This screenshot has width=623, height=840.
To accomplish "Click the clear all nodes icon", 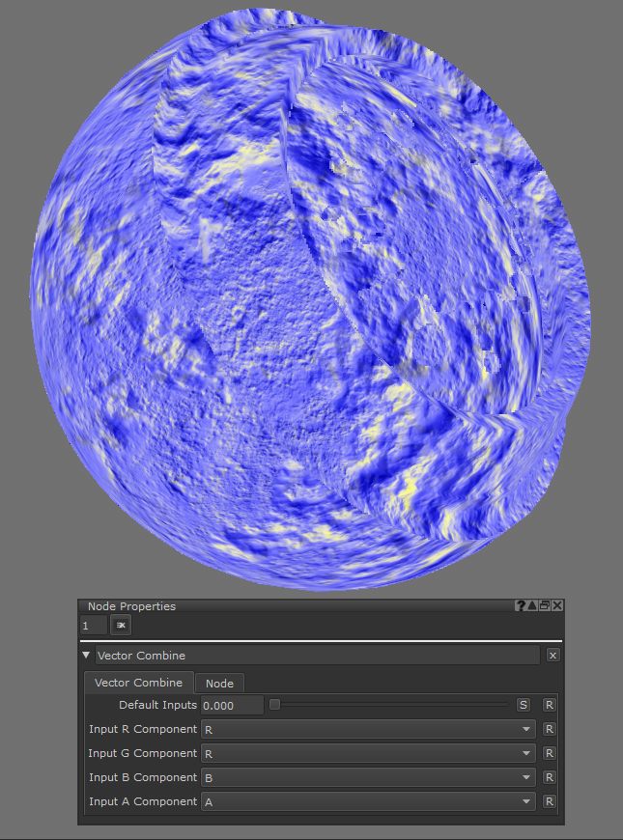I will (121, 626).
